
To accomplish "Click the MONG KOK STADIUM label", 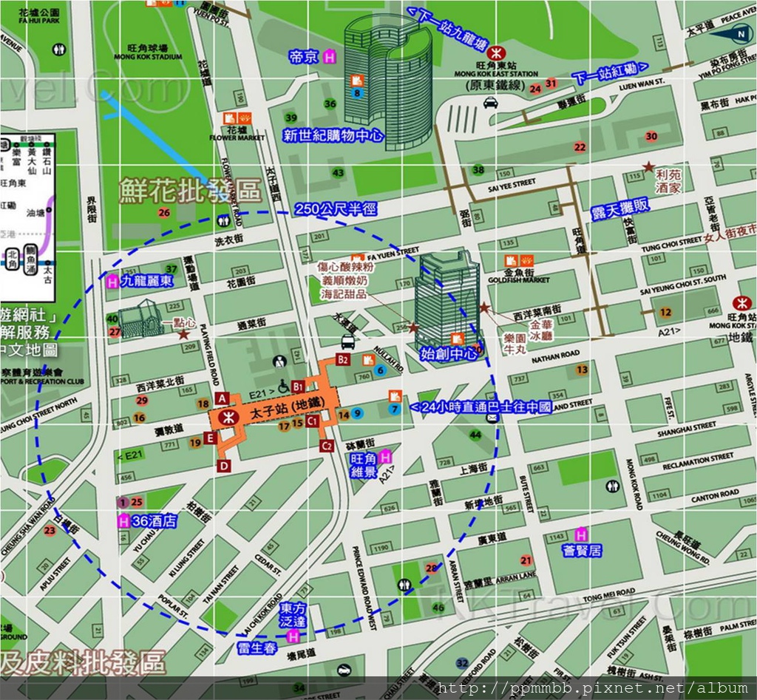I will coord(148,56).
